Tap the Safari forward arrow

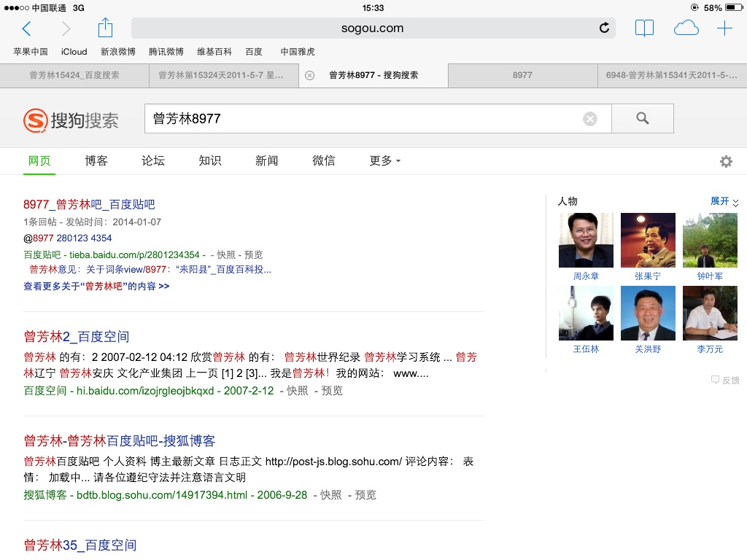[x=66, y=28]
